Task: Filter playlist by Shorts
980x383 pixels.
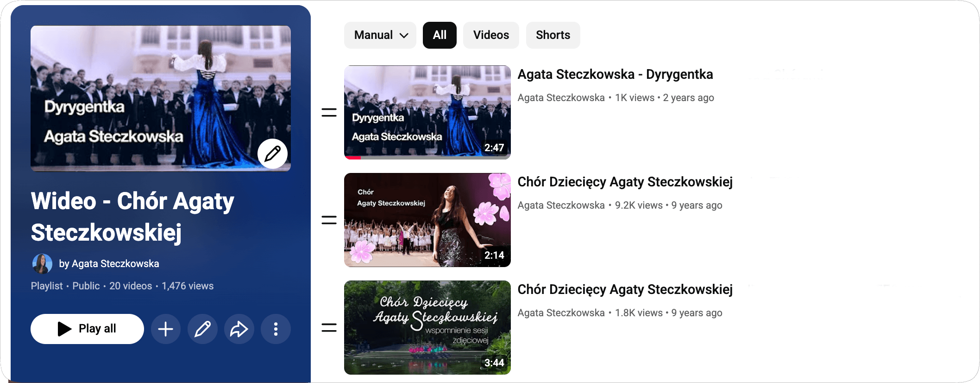Action: click(x=553, y=35)
